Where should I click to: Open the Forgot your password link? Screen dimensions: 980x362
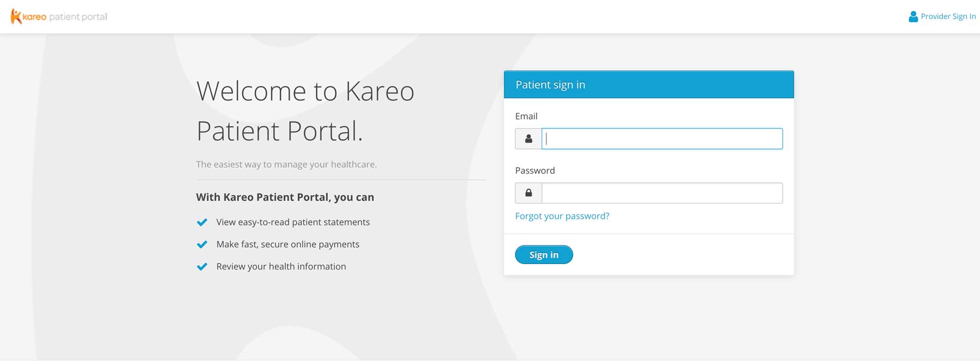tap(562, 216)
